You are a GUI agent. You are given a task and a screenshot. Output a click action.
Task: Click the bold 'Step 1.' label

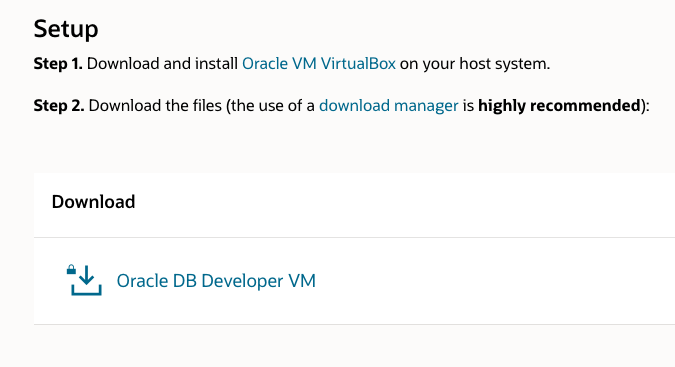point(58,64)
